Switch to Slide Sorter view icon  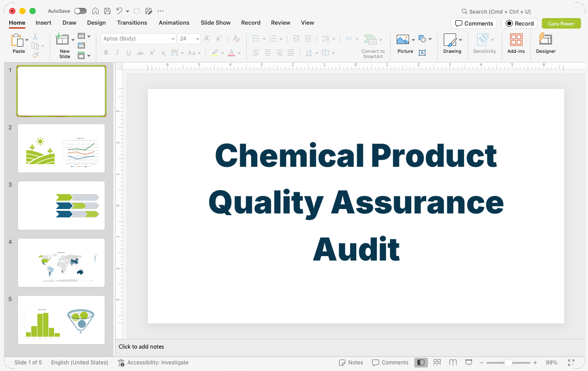(437, 363)
